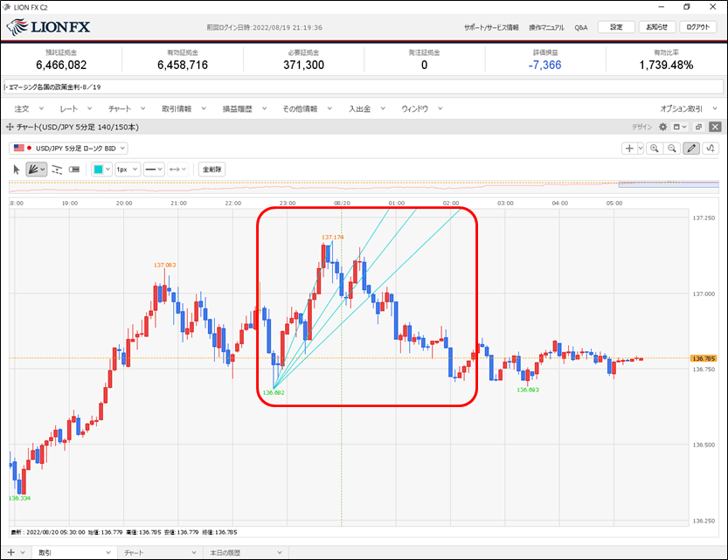Close the USD/JPY chart panel
Image resolution: width=728 pixels, height=560 pixels.
[x=716, y=128]
